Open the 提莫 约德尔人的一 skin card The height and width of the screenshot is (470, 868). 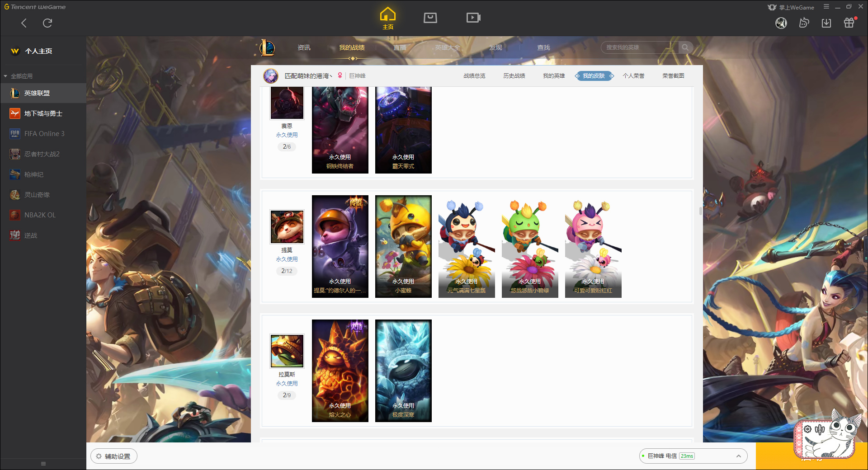point(340,246)
